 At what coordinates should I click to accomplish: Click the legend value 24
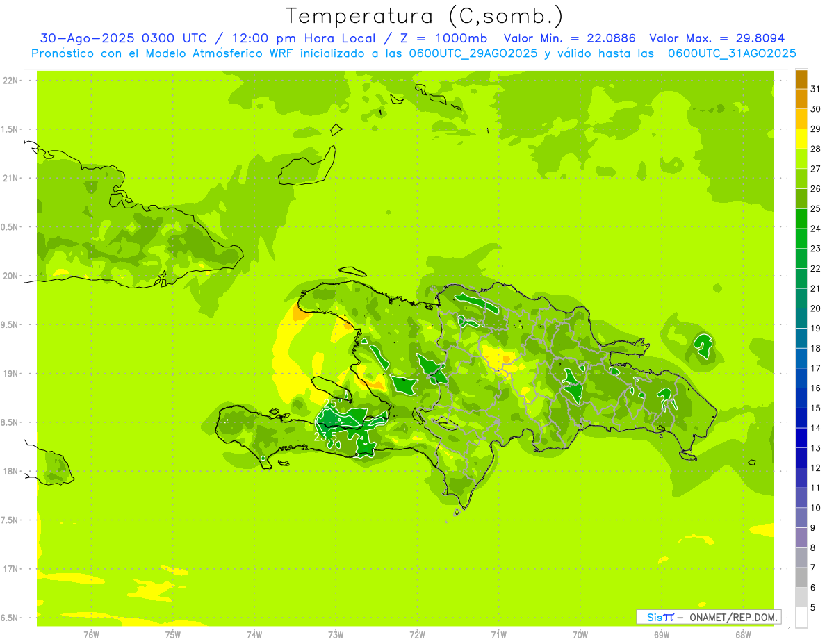(x=815, y=229)
